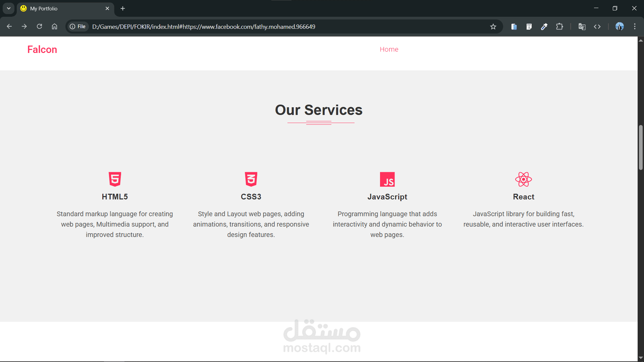Click the Our Services heading
644x362 pixels.
click(319, 110)
